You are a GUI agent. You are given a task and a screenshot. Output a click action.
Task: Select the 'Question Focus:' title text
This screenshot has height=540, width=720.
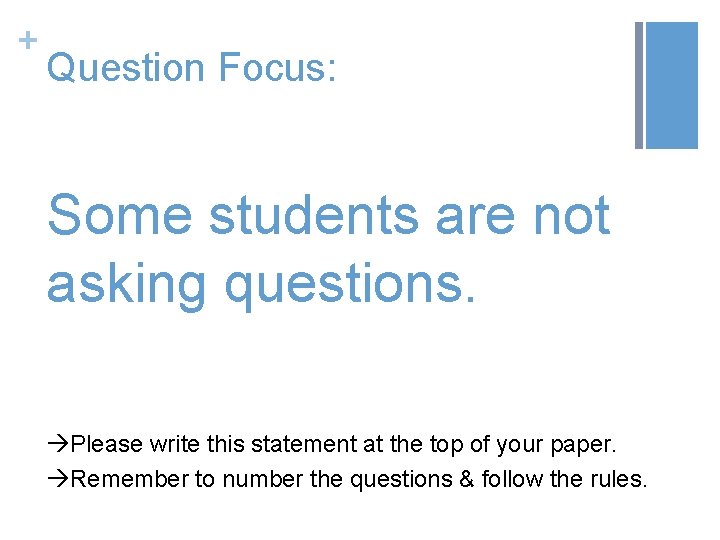tap(192, 68)
